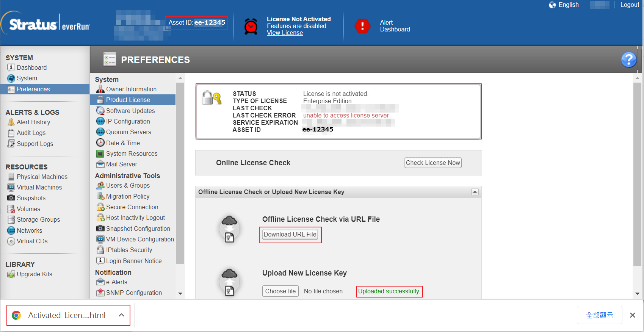Click the Software Updates icon

pyautogui.click(x=100, y=111)
